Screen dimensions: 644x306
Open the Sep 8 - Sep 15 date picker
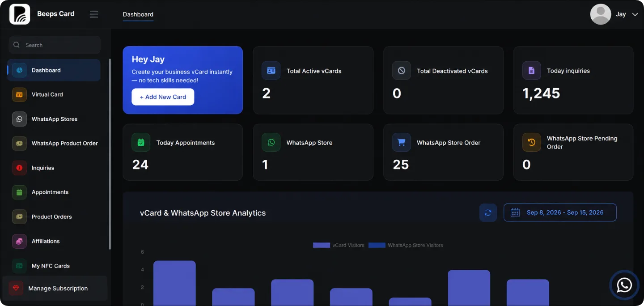pyautogui.click(x=560, y=212)
